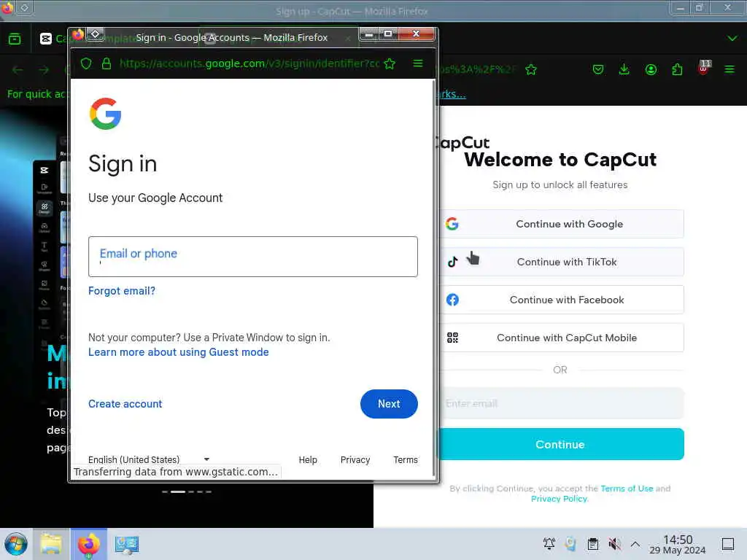Click Continue with CapCut Mobile button

[560, 338]
